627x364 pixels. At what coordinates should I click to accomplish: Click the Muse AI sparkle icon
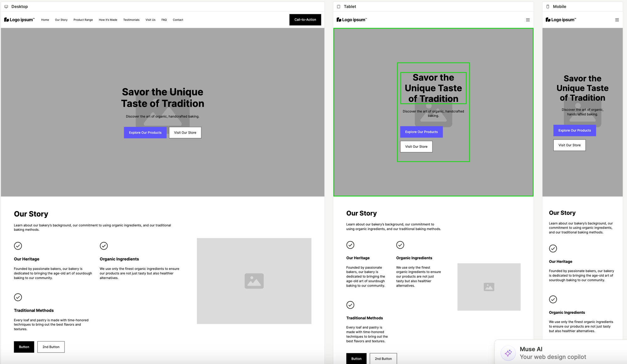[x=508, y=353]
